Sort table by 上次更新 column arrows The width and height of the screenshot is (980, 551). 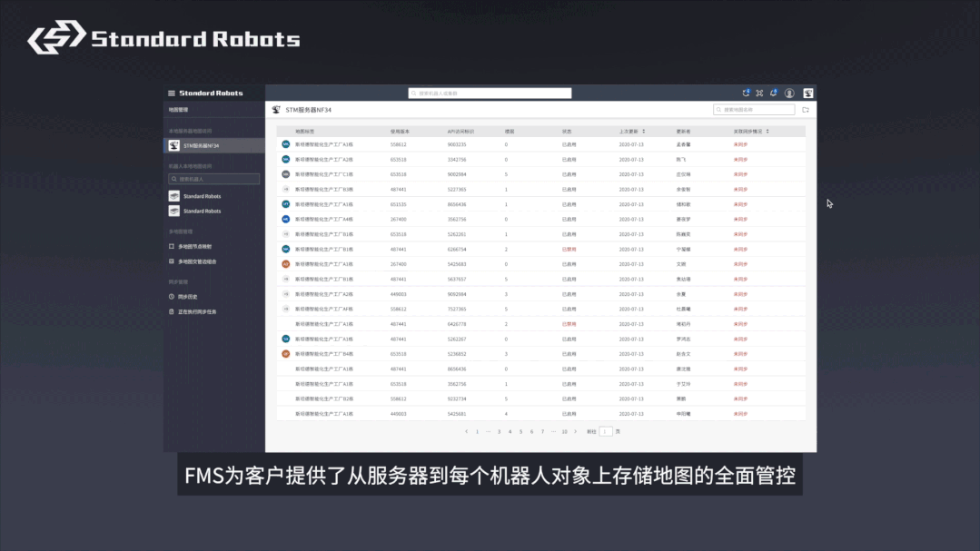tap(644, 132)
